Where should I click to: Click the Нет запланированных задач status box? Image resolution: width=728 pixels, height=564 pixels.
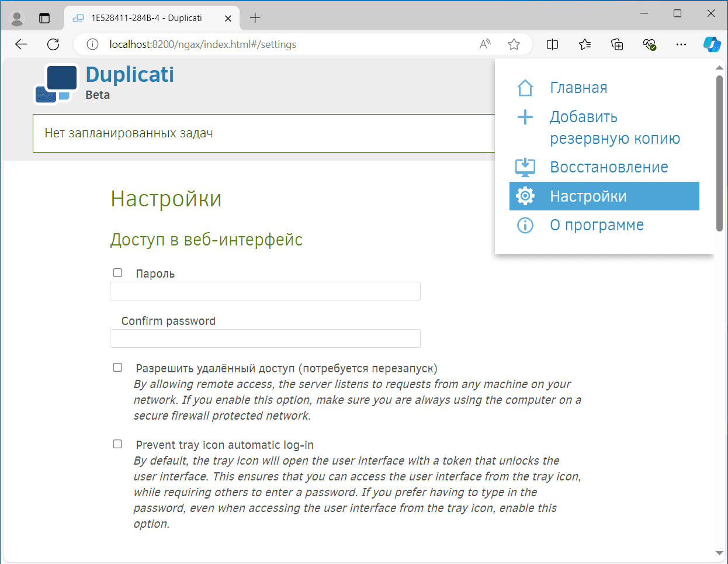264,133
